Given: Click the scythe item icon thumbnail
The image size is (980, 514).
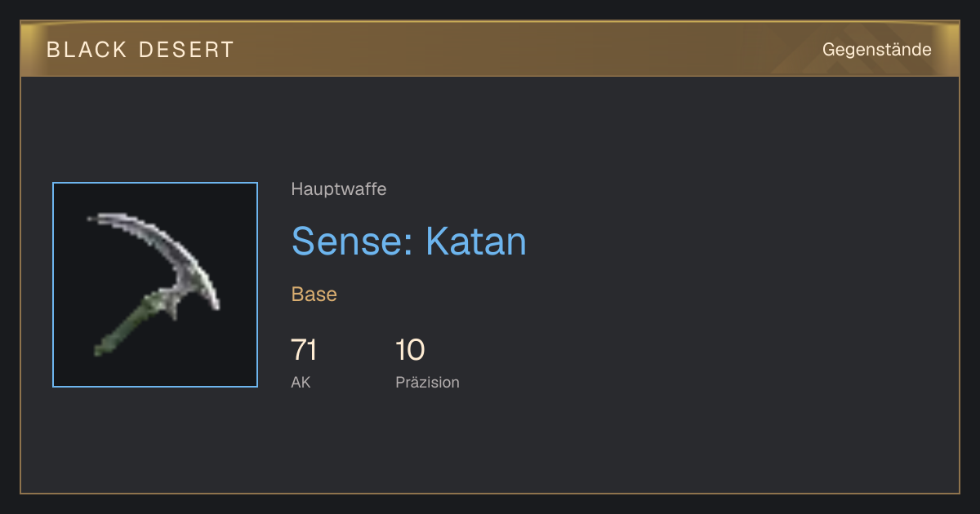Looking at the screenshot, I should click(x=155, y=285).
